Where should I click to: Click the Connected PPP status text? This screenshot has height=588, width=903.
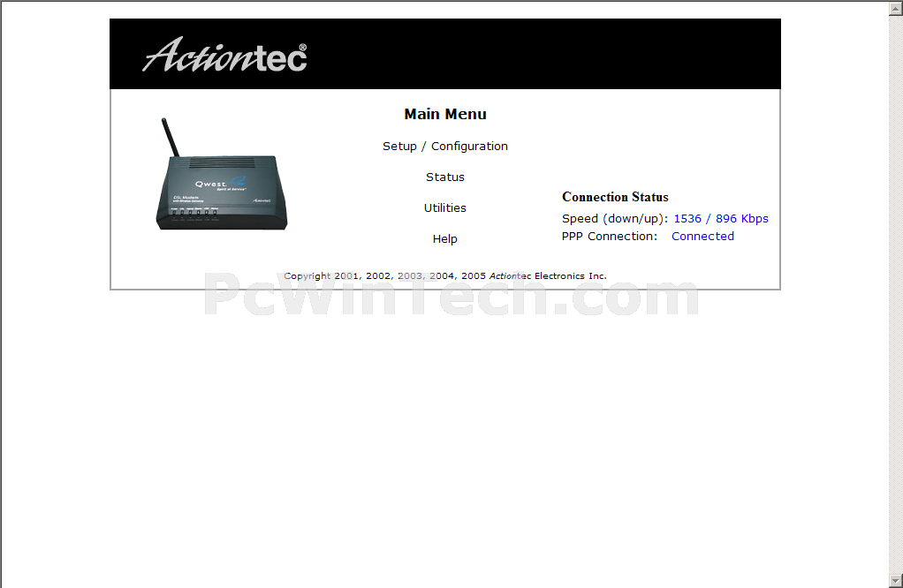pyautogui.click(x=702, y=237)
